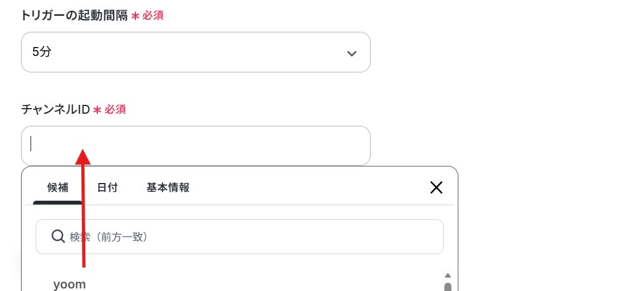Close the candidate popup with X
Viewport: 644px width, 291px height.
(436, 187)
